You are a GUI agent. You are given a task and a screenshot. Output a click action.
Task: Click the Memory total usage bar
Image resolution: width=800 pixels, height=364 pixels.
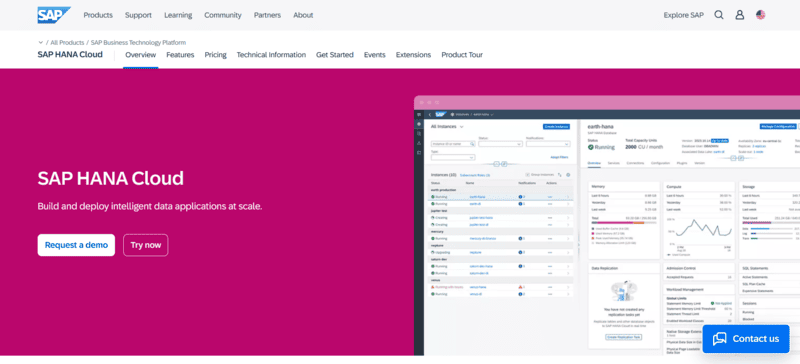click(624, 223)
